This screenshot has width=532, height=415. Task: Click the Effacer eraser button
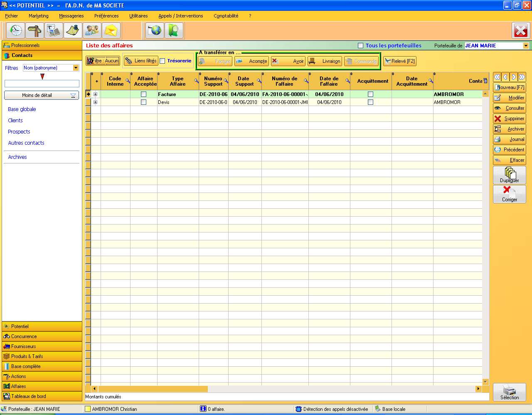tap(510, 160)
